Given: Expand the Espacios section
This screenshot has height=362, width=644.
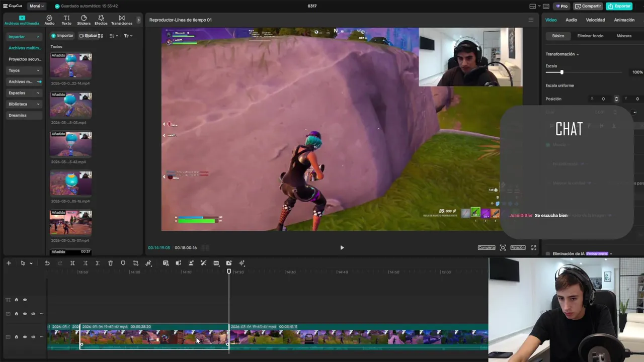Looking at the screenshot, I should (38, 93).
